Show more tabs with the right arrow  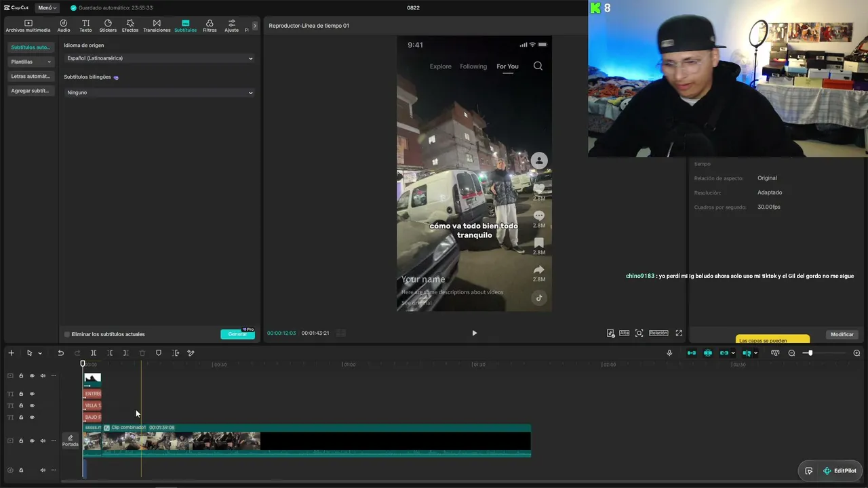(255, 26)
